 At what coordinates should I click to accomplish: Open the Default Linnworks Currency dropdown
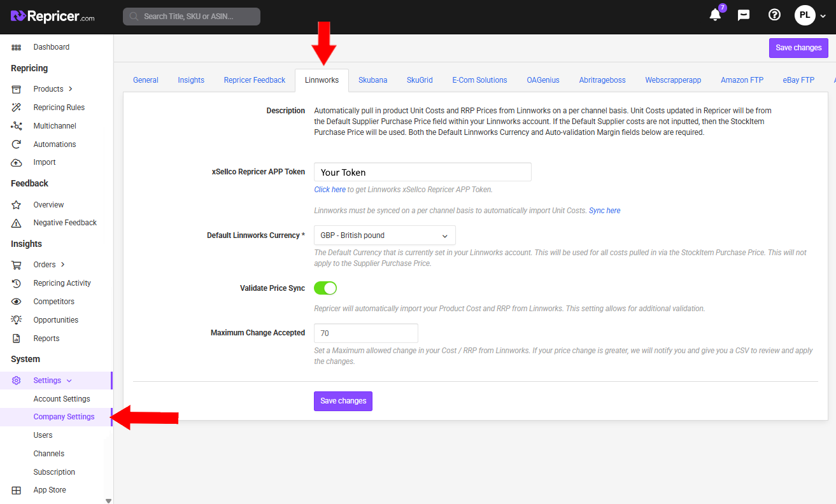pyautogui.click(x=385, y=235)
